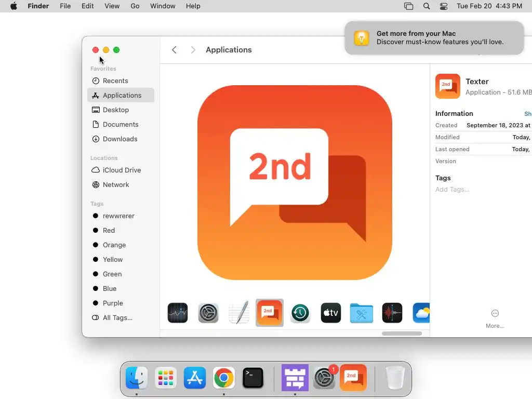Filter by the Green tag
Image resolution: width=532 pixels, height=399 pixels.
[121, 274]
